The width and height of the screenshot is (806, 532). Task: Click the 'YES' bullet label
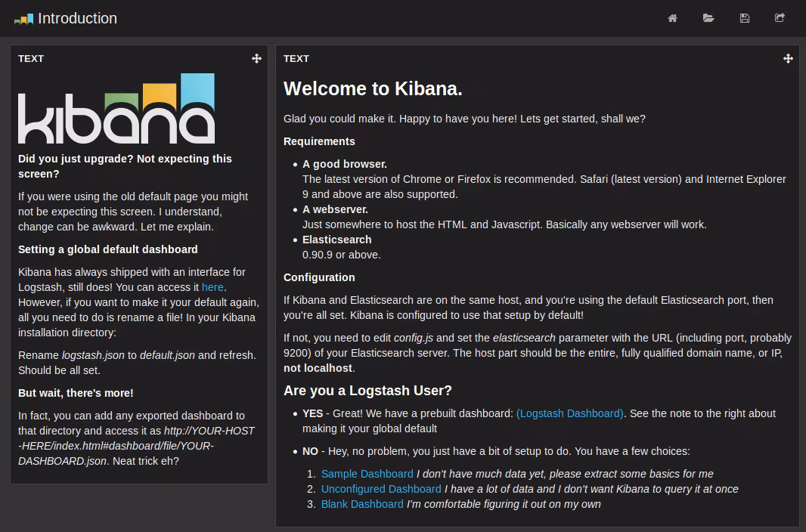coord(312,413)
